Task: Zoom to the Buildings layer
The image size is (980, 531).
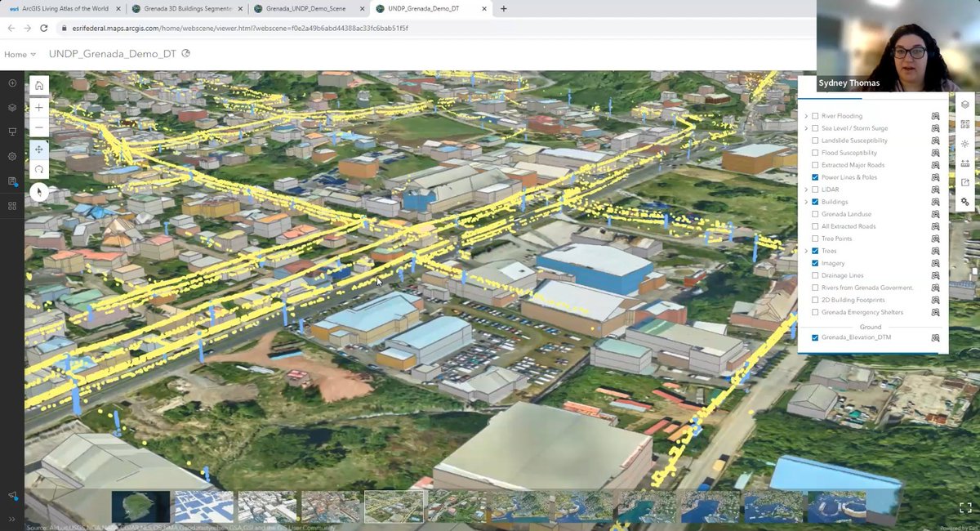Action: tap(936, 202)
